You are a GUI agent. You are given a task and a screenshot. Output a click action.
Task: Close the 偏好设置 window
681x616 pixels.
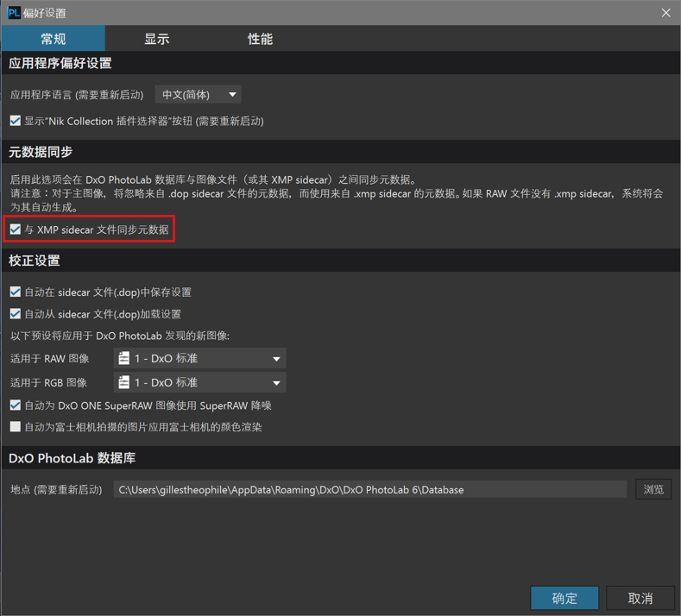coord(665,13)
